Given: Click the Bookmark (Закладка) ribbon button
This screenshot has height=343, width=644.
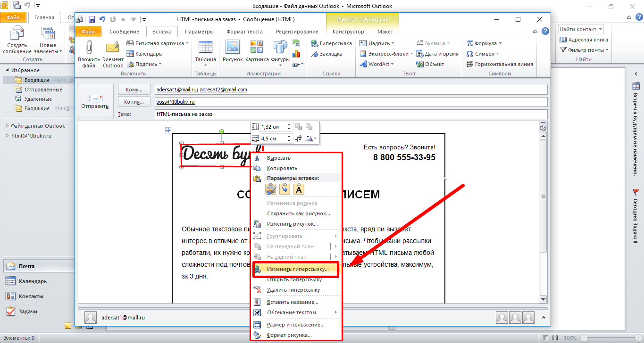Looking at the screenshot, I should tap(326, 54).
